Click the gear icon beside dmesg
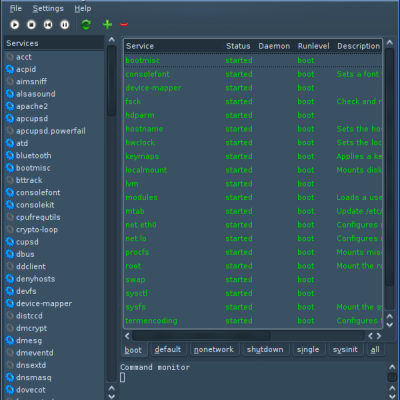Screen dimensions: 400x400 click(10, 341)
